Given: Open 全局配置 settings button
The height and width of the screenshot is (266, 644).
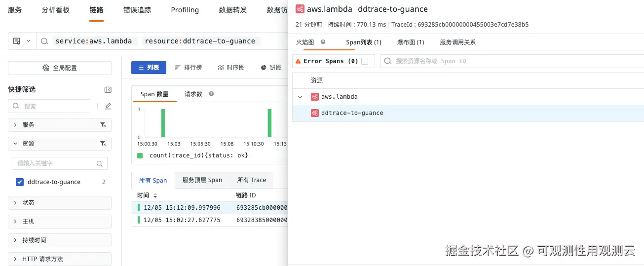Looking at the screenshot, I should tap(60, 68).
